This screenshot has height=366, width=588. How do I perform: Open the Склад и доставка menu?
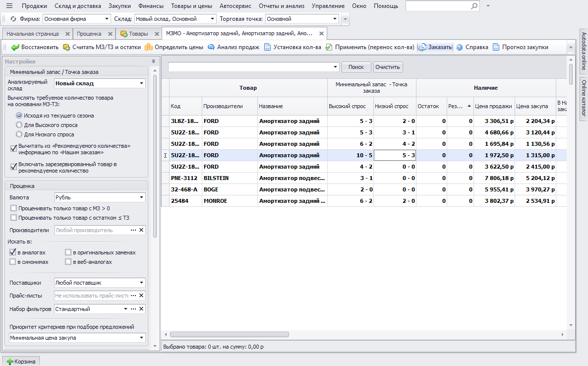[x=78, y=6]
